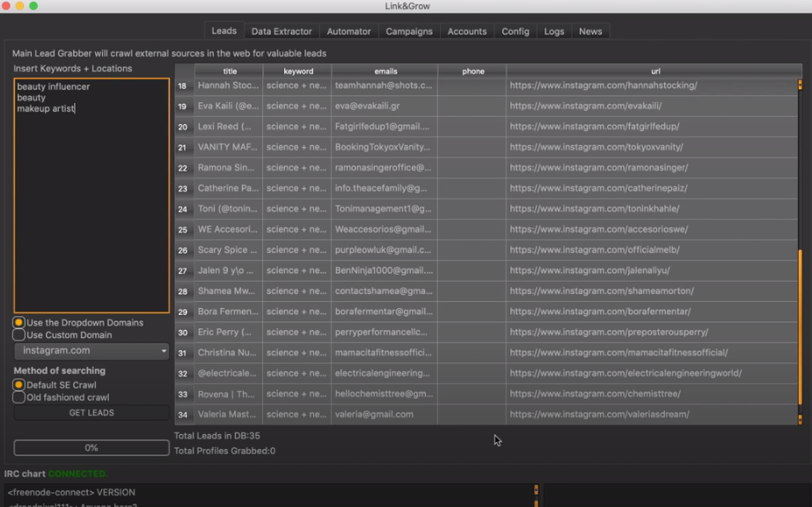Image resolution: width=812 pixels, height=507 pixels.
Task: Click the scroll-up arrow of the leads table
Action: pyautogui.click(x=800, y=84)
